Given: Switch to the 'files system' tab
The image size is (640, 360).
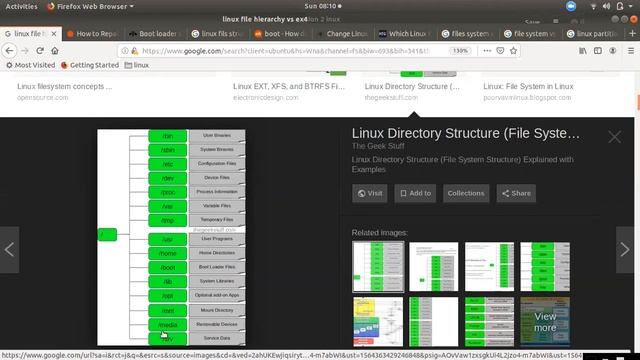Looking at the screenshot, I should [468, 33].
